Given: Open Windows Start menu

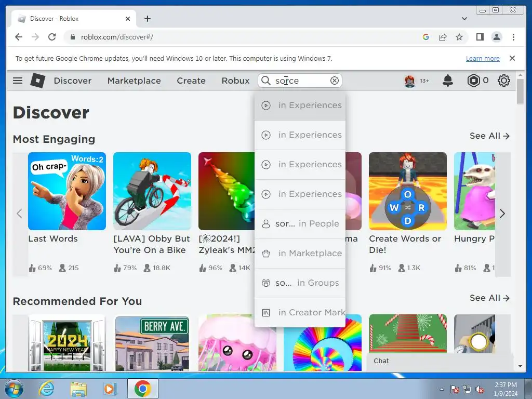Looking at the screenshot, I should (14, 389).
